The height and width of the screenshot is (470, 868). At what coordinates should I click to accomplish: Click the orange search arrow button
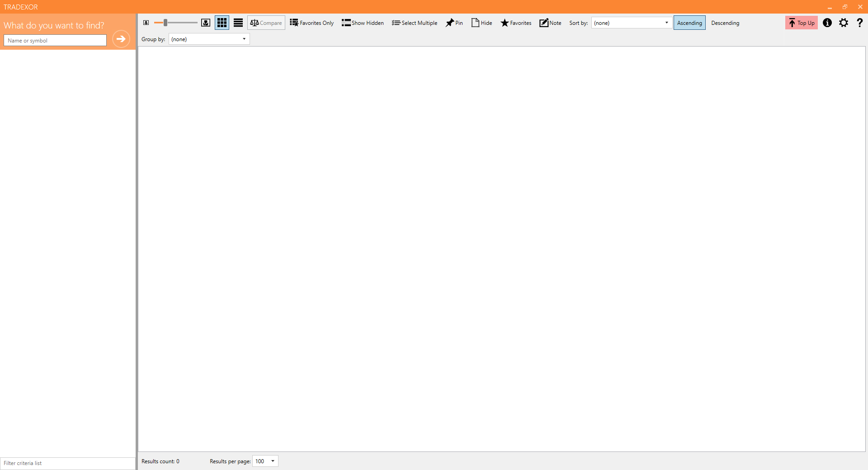pos(121,39)
